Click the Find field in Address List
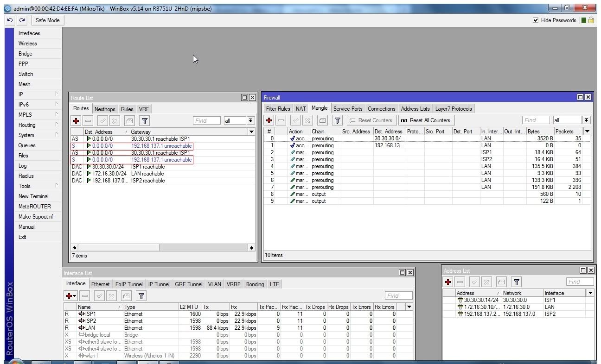 pos(579,282)
